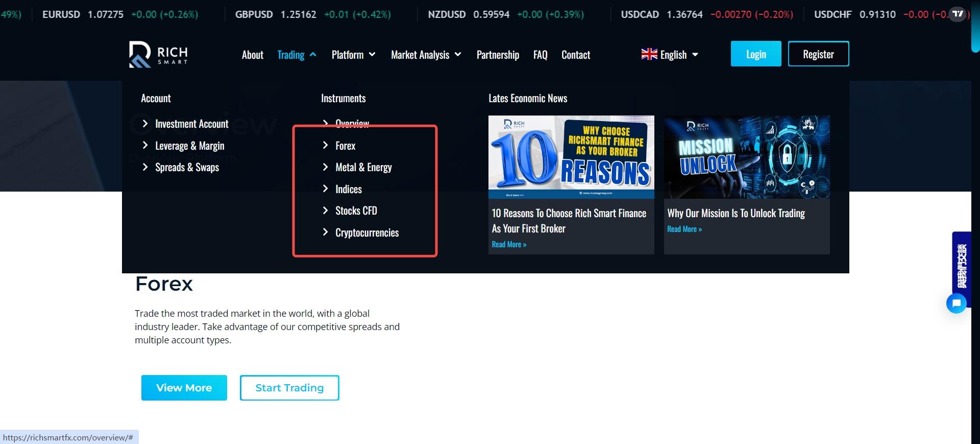Open the Partnership page

(x=498, y=55)
